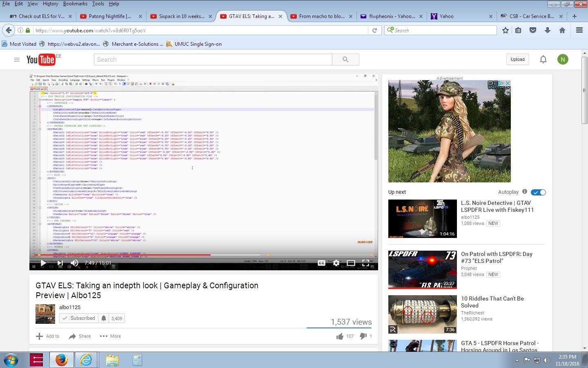
Task: Switch to the Patong Nightlife tab
Action: 109,16
